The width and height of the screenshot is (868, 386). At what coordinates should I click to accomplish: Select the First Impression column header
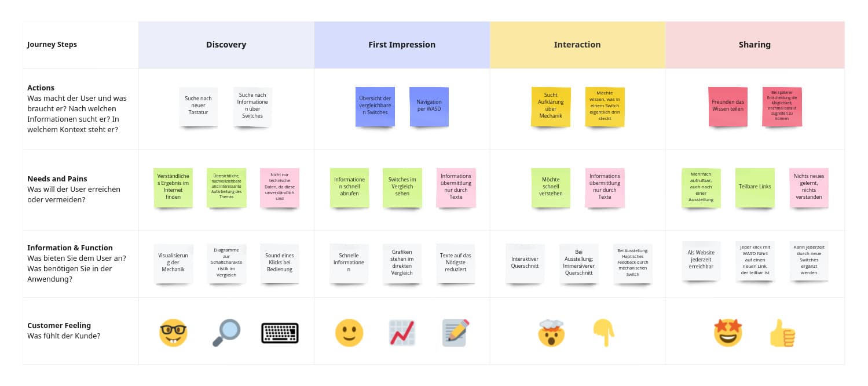tap(402, 45)
